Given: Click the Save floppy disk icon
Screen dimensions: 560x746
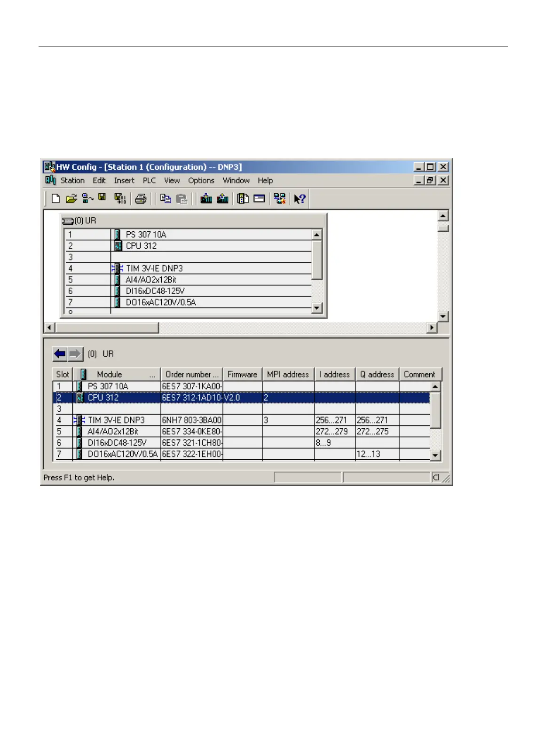Looking at the screenshot, I should pyautogui.click(x=102, y=198).
